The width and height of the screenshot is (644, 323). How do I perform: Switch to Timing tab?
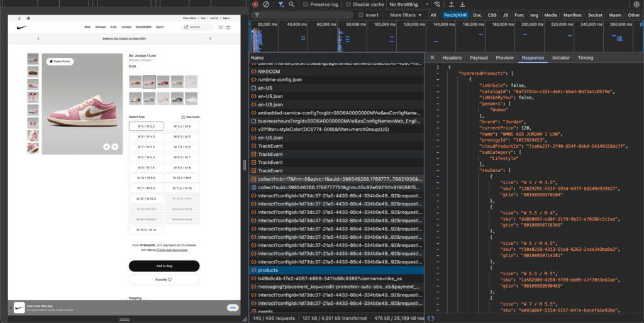586,58
